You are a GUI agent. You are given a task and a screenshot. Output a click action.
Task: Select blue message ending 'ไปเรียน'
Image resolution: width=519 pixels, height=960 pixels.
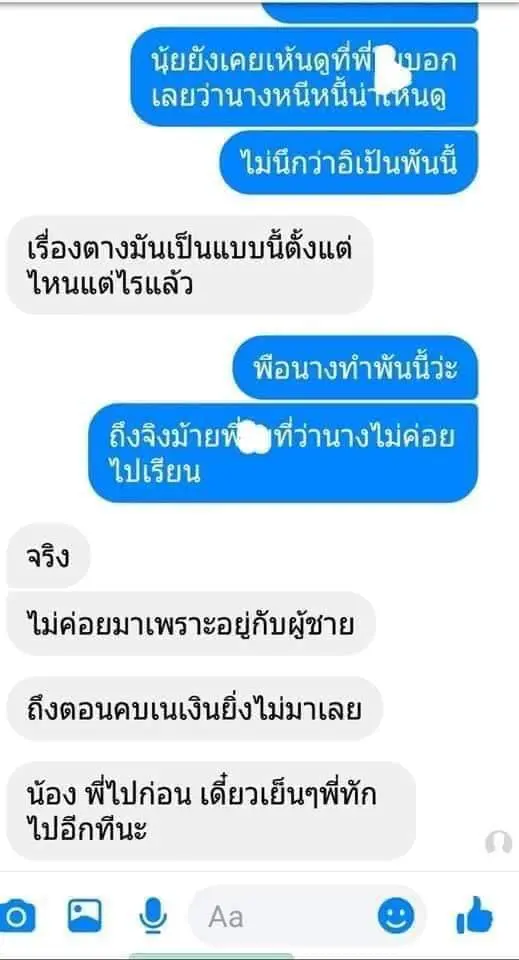(x=283, y=453)
